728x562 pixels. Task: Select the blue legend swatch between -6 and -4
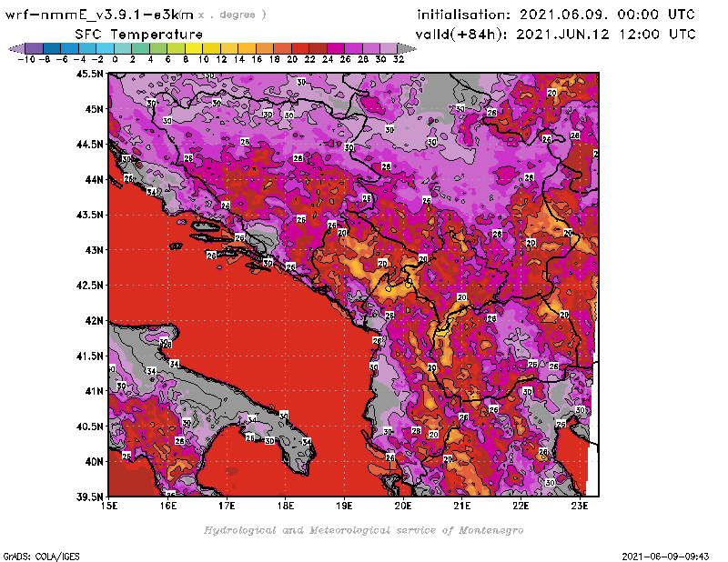70,48
